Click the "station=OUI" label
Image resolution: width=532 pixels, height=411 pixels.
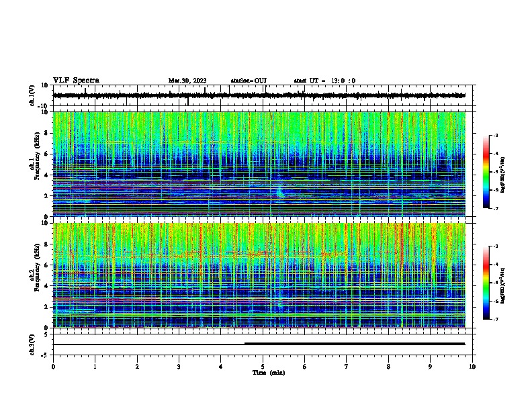[x=249, y=81]
